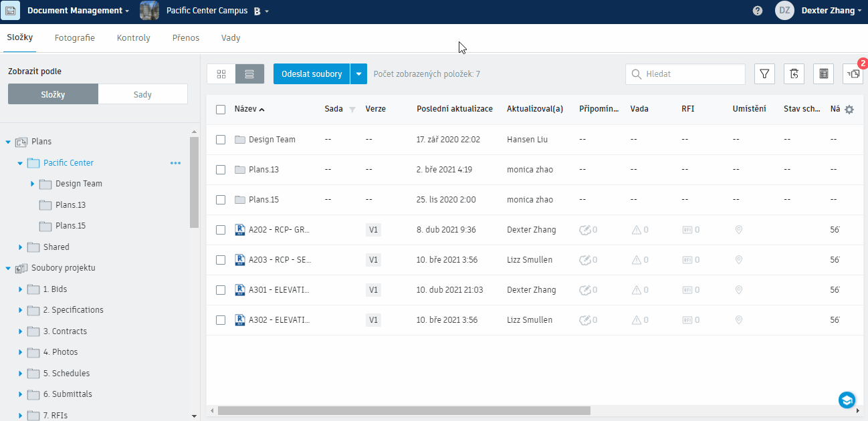Click markup icon in A302 row

584,320
